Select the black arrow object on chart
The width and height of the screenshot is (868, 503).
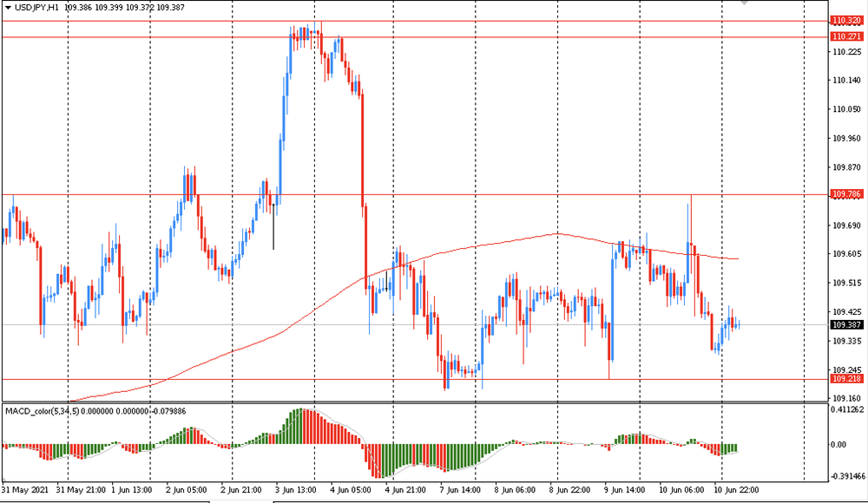(273, 226)
